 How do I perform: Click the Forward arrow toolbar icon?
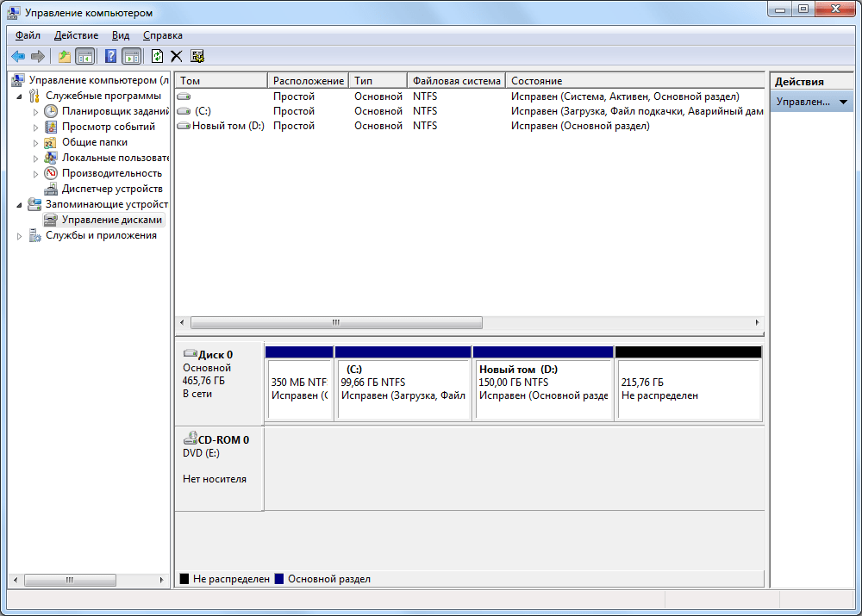pos(38,56)
